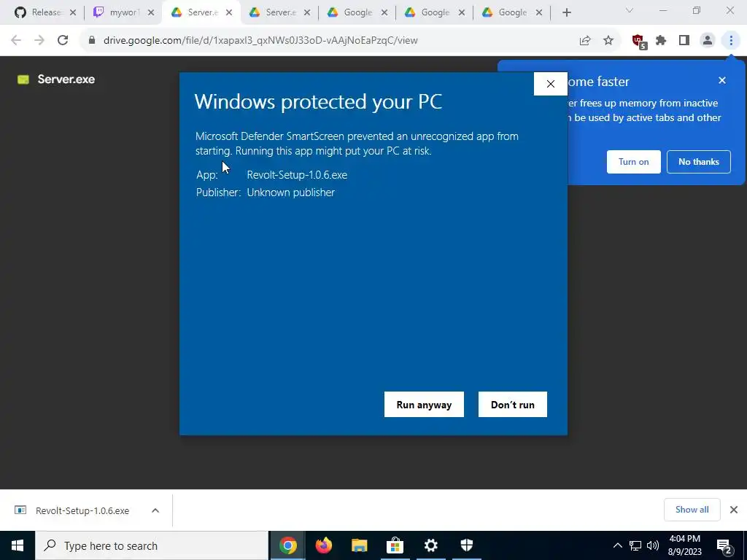Reload the current page
This screenshot has width=747, height=560.
(x=63, y=41)
